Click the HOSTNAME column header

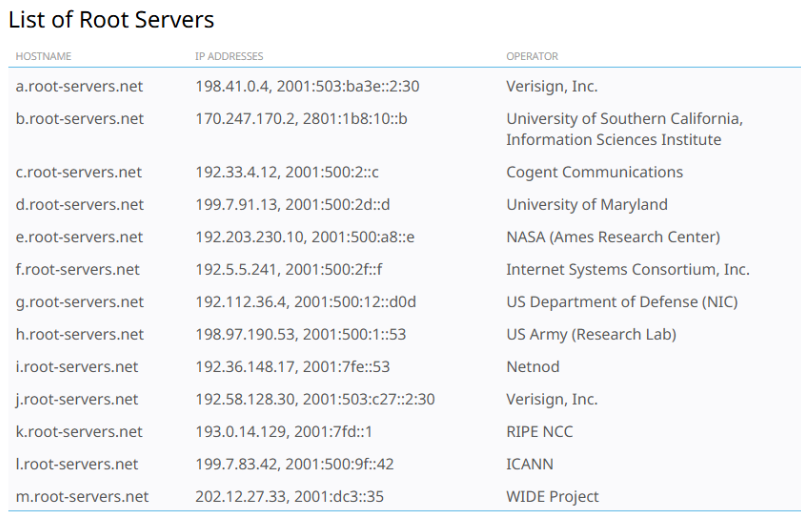43,56
